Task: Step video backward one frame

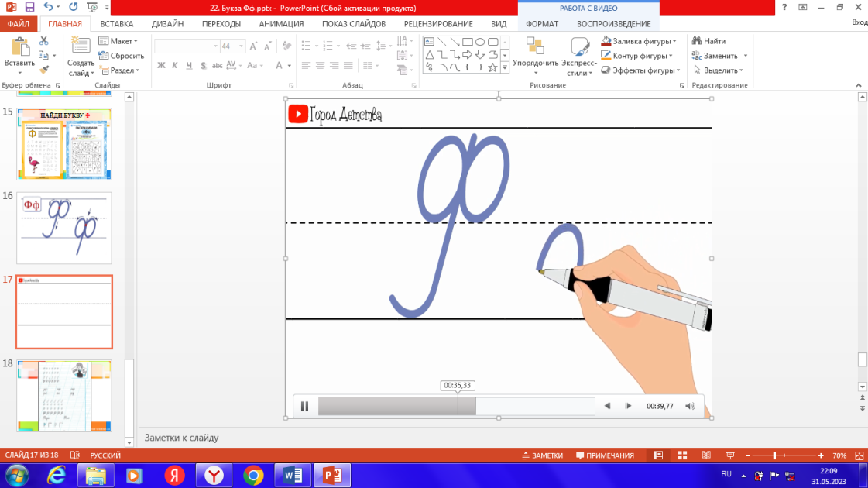Action: (x=608, y=406)
